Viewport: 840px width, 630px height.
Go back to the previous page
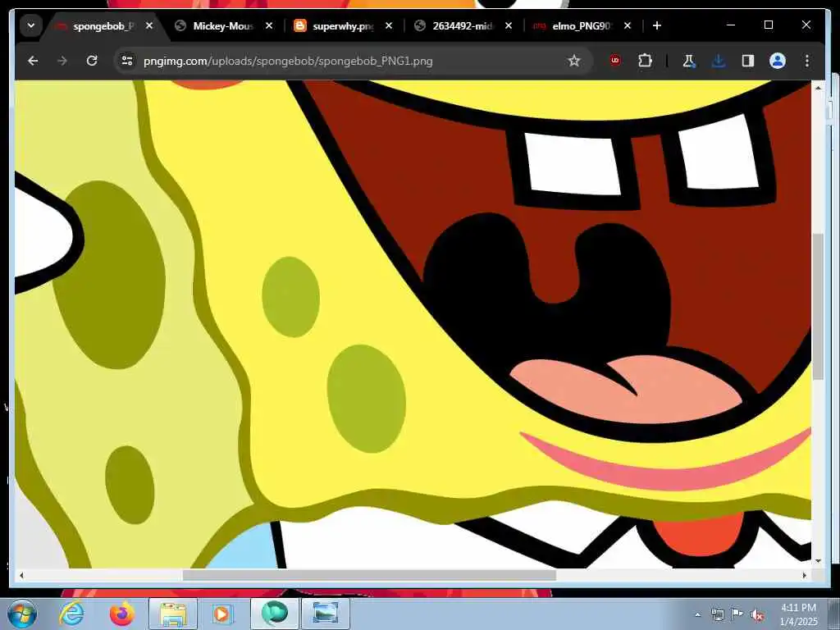point(33,61)
